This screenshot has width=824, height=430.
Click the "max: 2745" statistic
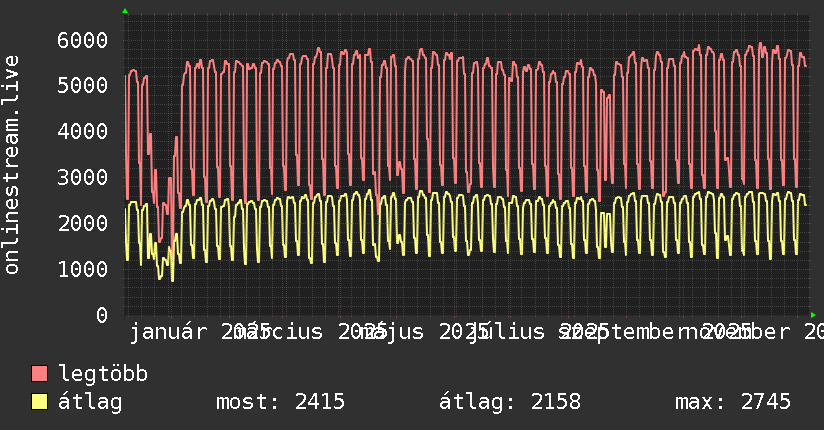[x=733, y=402]
